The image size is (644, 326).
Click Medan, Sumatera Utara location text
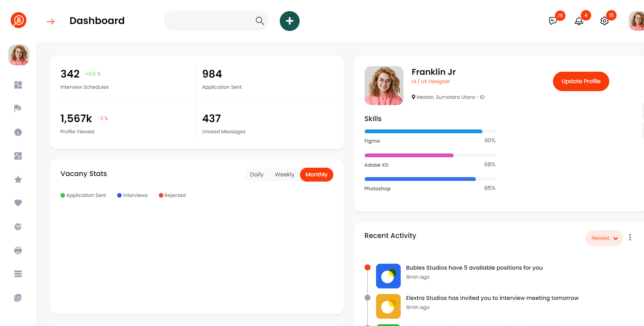pos(450,97)
